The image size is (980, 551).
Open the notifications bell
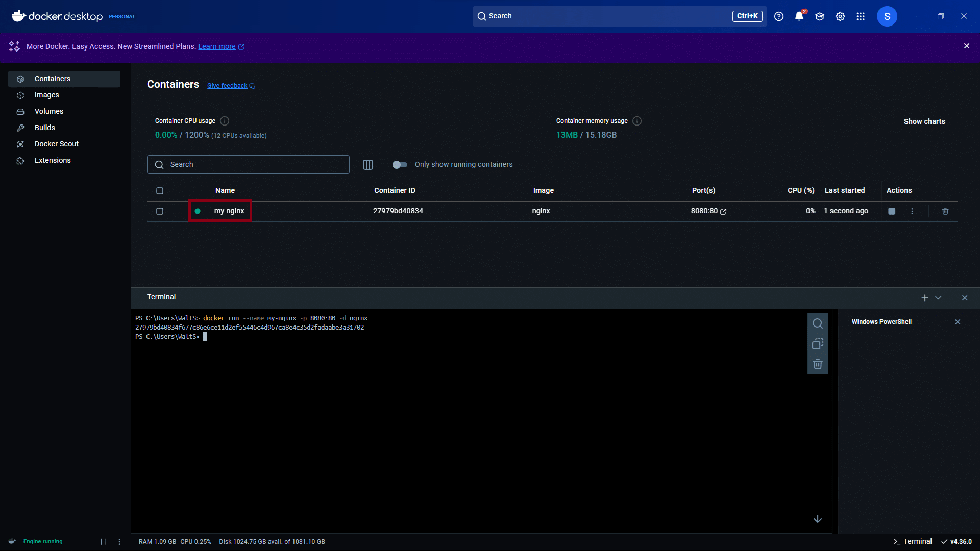(x=799, y=16)
